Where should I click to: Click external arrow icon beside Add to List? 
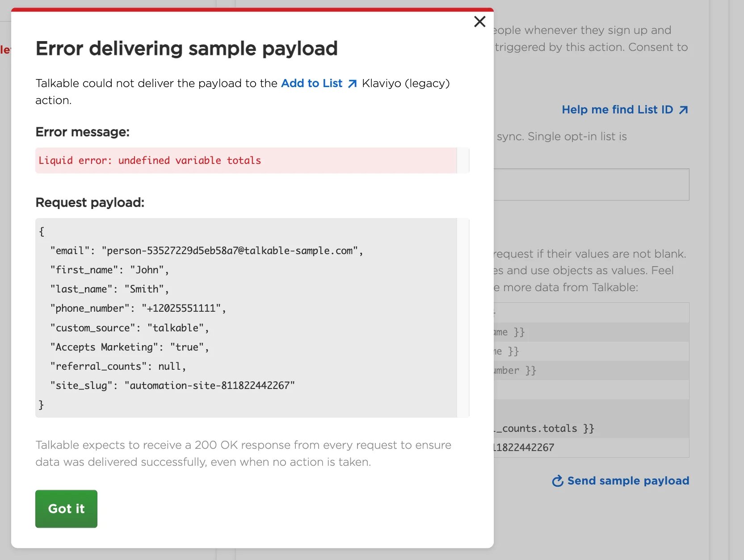pos(353,84)
